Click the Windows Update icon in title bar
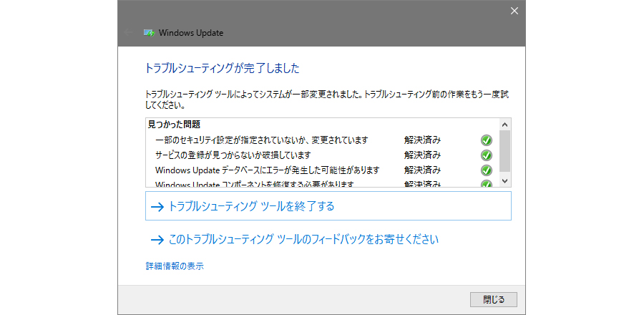The image size is (644, 315). pyautogui.click(x=149, y=32)
